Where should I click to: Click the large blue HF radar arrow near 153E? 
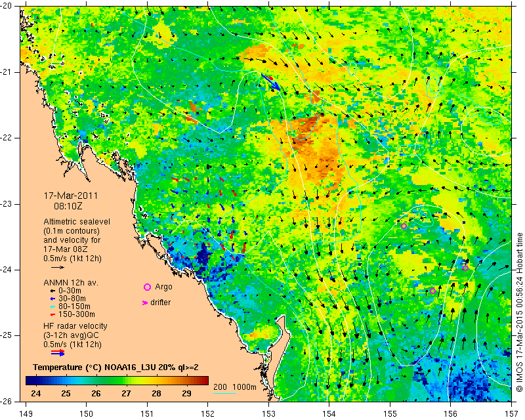click(x=270, y=82)
